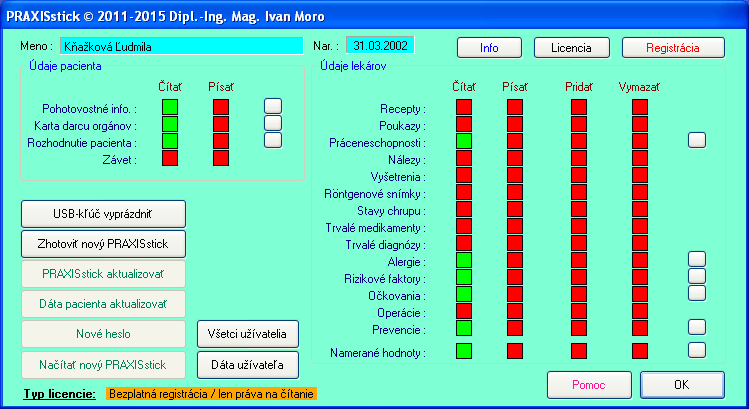Click green Čítať square for Namerané hodnoty

[x=464, y=351]
